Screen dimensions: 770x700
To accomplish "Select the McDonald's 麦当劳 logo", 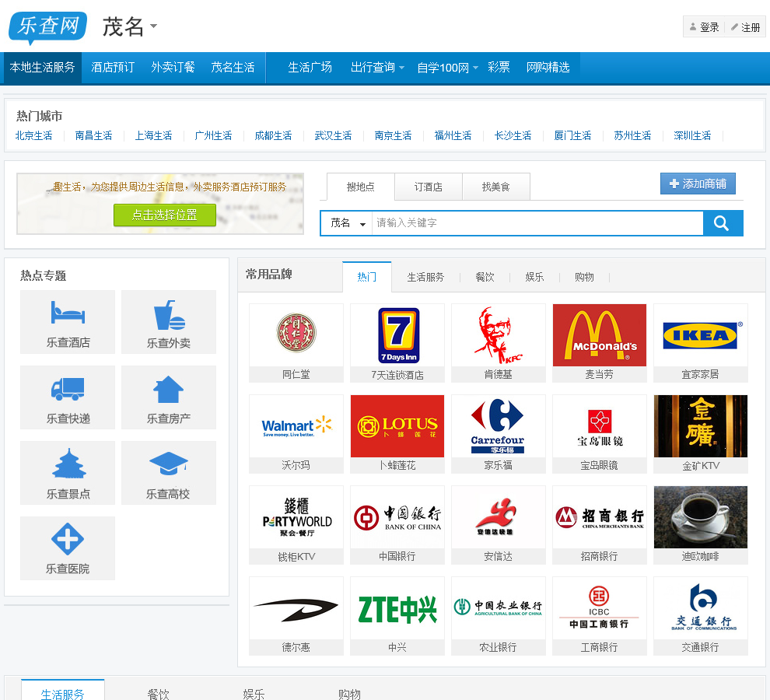I will tap(600, 335).
